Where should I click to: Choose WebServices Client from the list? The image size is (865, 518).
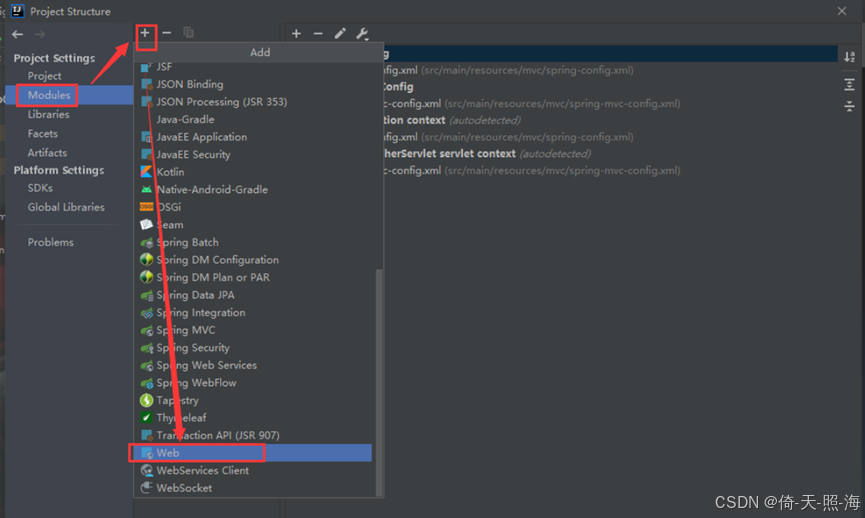[x=254, y=471]
